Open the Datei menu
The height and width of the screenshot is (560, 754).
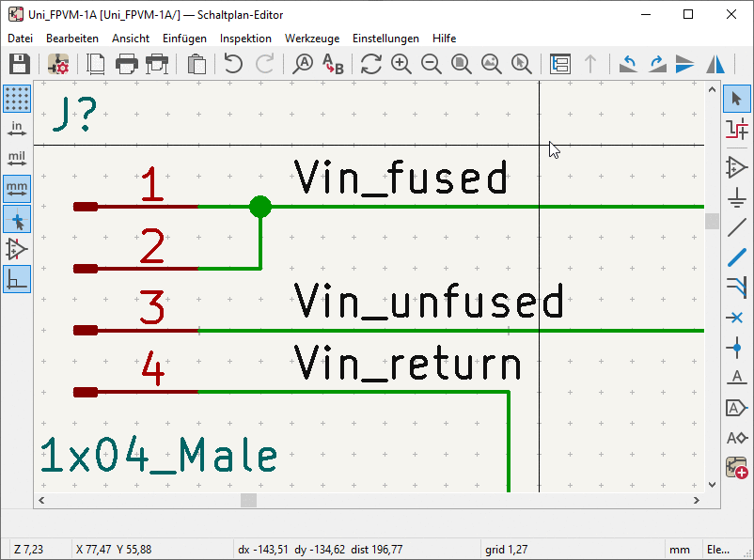pos(20,39)
